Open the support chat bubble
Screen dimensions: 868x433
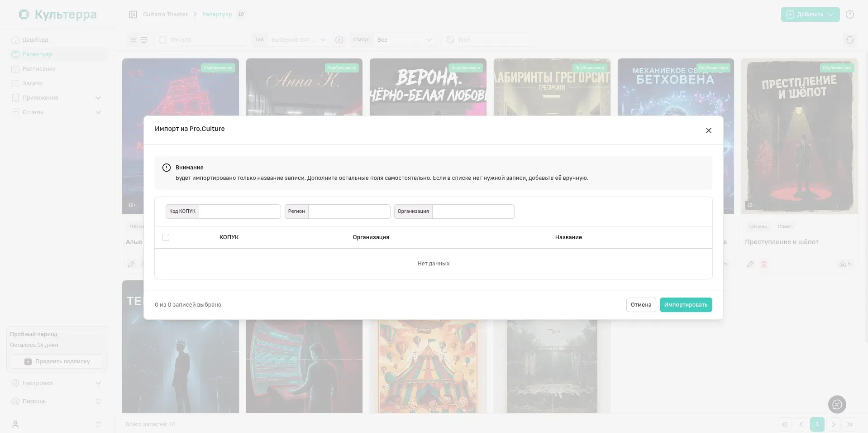(837, 404)
